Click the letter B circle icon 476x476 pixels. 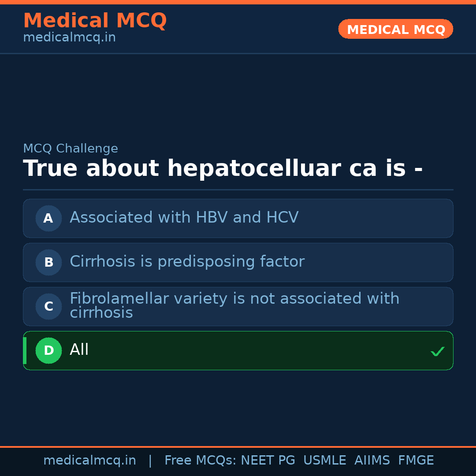(48, 262)
